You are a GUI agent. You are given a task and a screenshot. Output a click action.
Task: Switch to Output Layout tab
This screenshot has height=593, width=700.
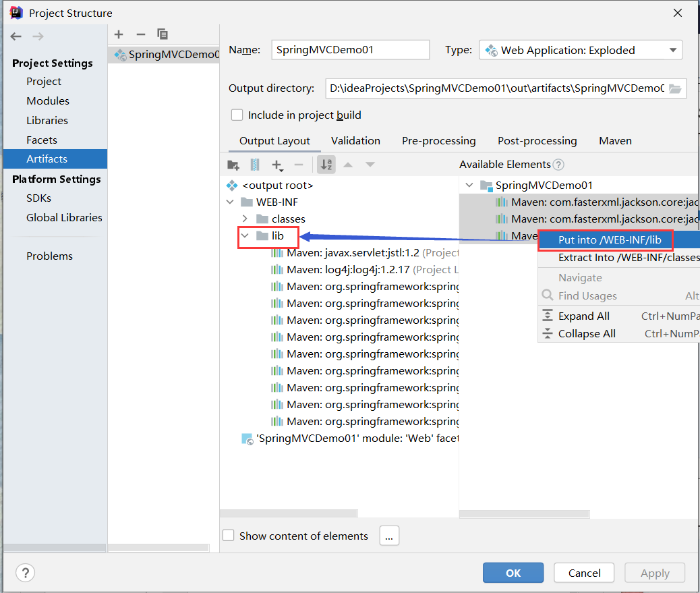click(274, 141)
